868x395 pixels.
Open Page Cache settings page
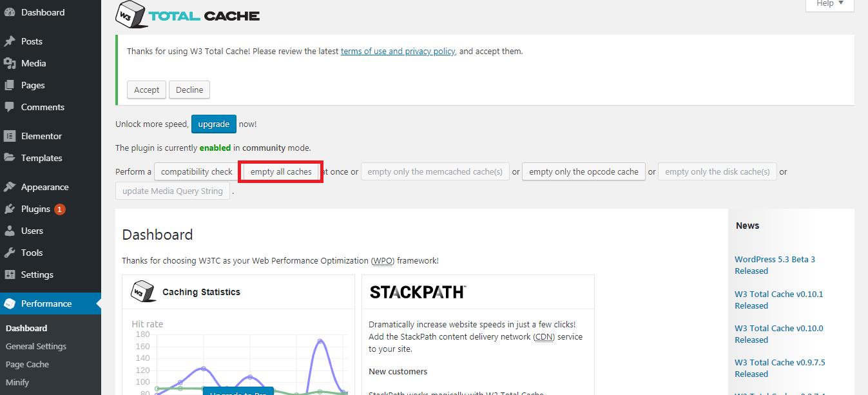(27, 364)
